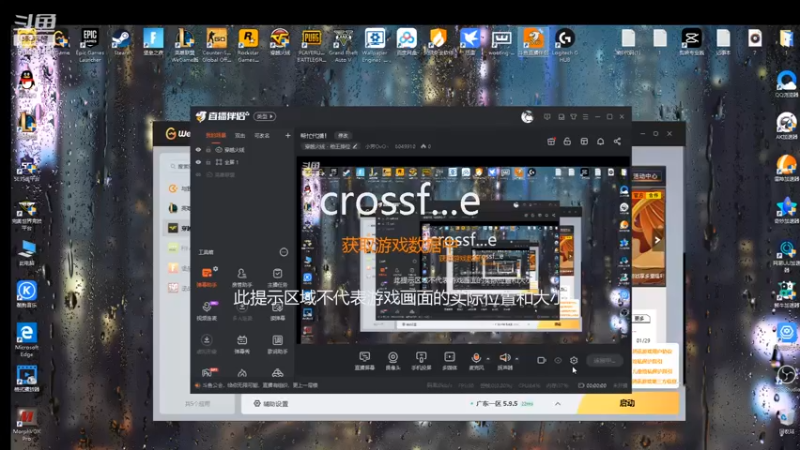This screenshot has height=450, width=800.
Task: Click the 启动 launch button in WeGame
Action: click(x=628, y=403)
